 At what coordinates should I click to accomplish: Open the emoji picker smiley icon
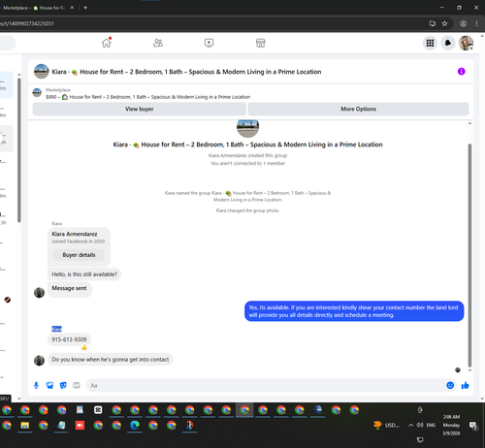tap(450, 385)
